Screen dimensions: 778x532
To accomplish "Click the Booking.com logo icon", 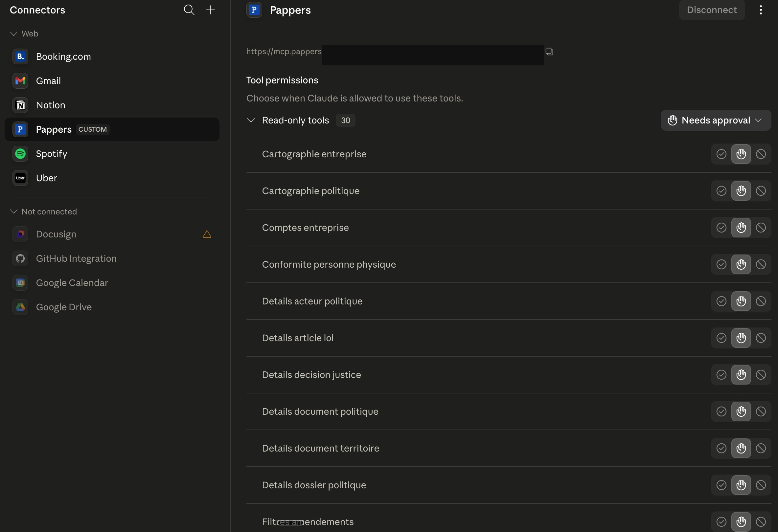I will pyautogui.click(x=20, y=56).
